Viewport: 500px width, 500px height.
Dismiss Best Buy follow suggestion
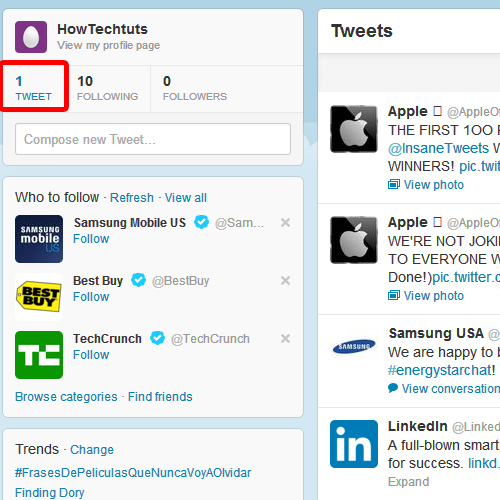(285, 280)
